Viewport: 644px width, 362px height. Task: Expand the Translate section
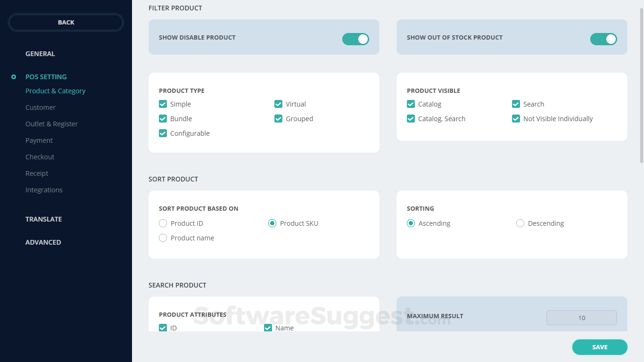click(x=43, y=219)
